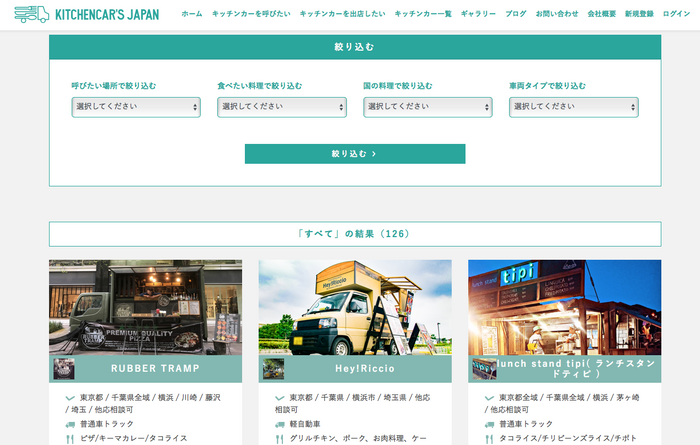Viewport: 700px width, 445px height.
Task: Expand the 国の料理で絞り込む select box
Action: [428, 107]
